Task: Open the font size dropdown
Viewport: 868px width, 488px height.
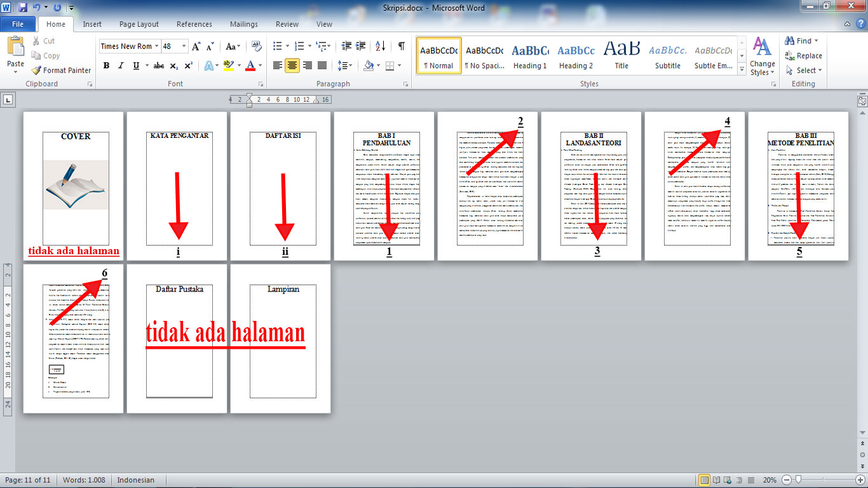Action: click(184, 46)
